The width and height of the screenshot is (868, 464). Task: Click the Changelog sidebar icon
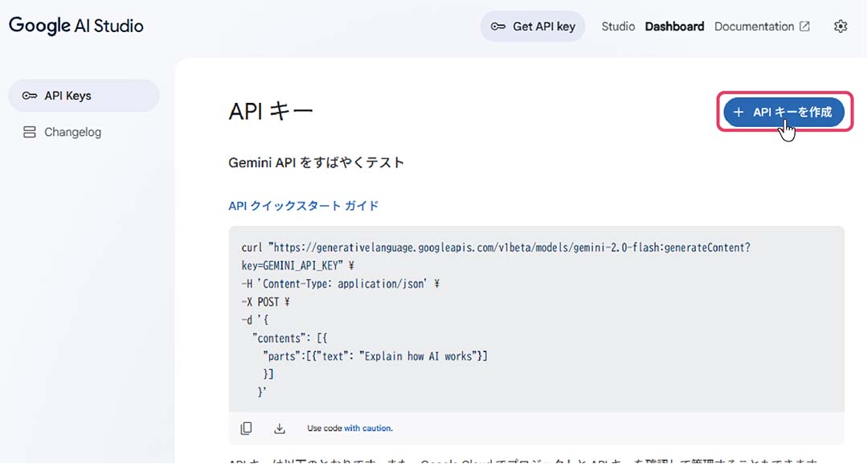[x=30, y=132]
